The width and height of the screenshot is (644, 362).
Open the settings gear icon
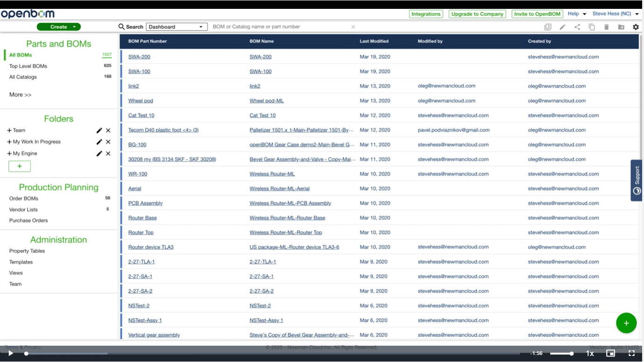point(636,27)
